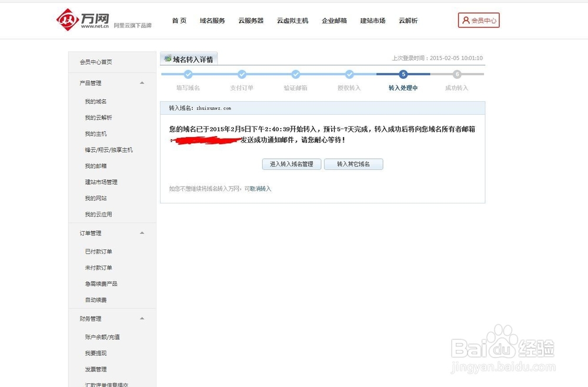Open 云虚拟主机 in the top navigation

[292, 21]
